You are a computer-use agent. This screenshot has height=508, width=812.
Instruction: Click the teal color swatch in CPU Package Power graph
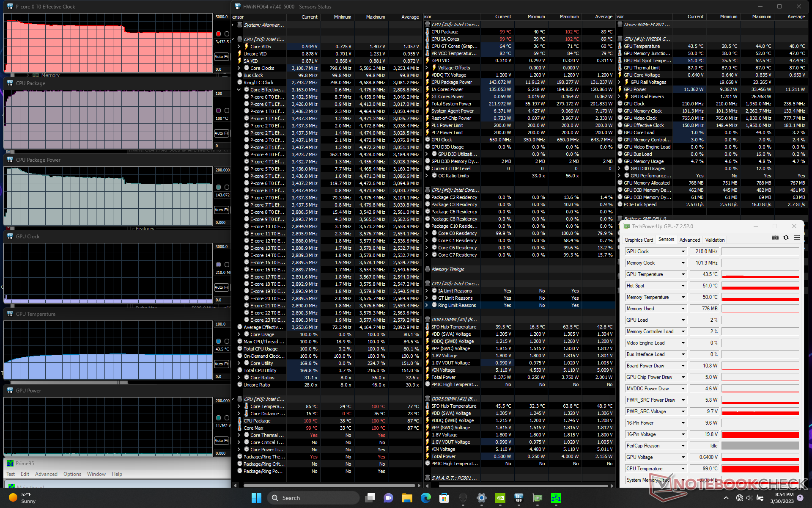(x=218, y=187)
